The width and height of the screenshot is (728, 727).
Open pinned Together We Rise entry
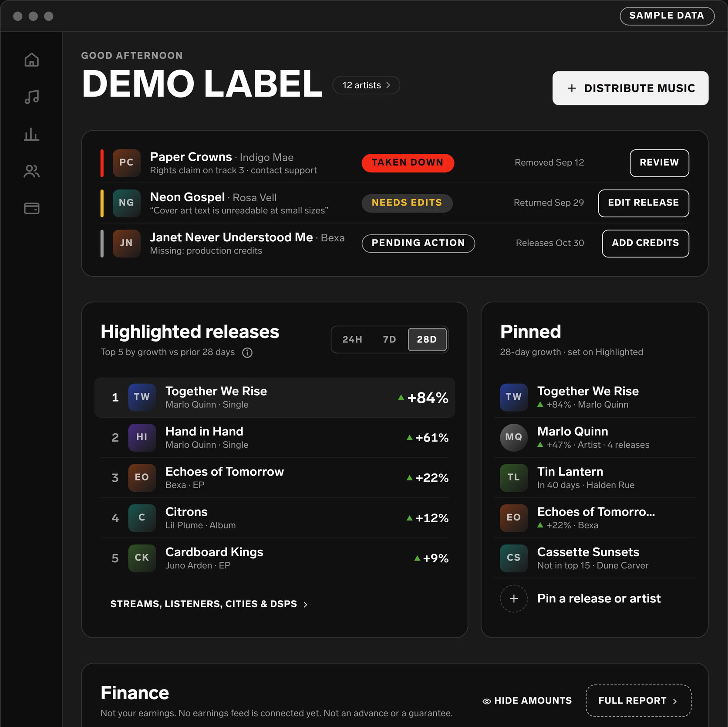tap(594, 397)
